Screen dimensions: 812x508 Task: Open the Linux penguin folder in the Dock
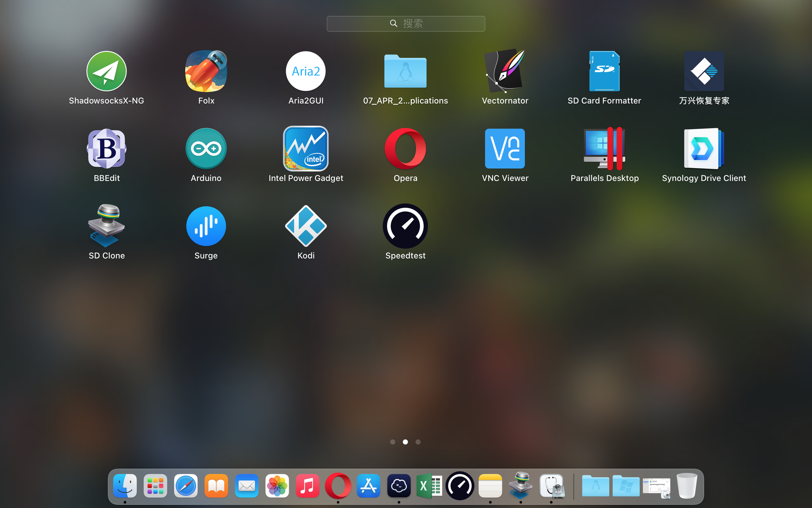point(596,486)
